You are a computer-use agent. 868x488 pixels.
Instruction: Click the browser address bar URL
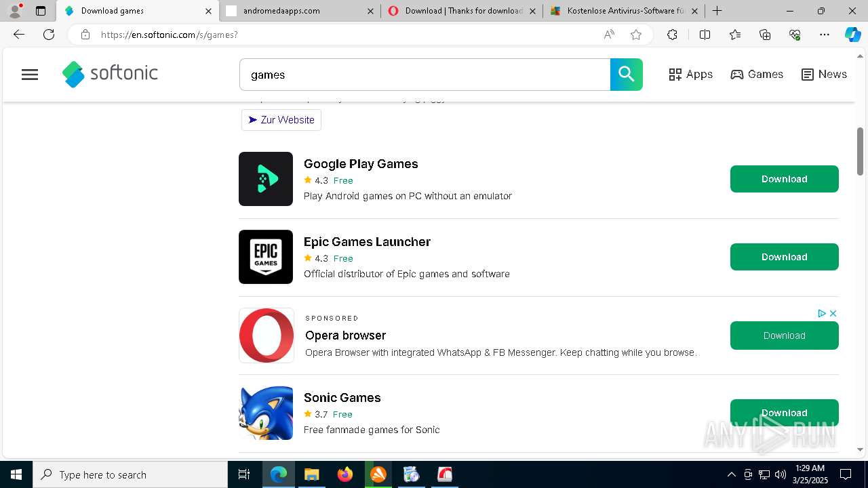(x=170, y=35)
